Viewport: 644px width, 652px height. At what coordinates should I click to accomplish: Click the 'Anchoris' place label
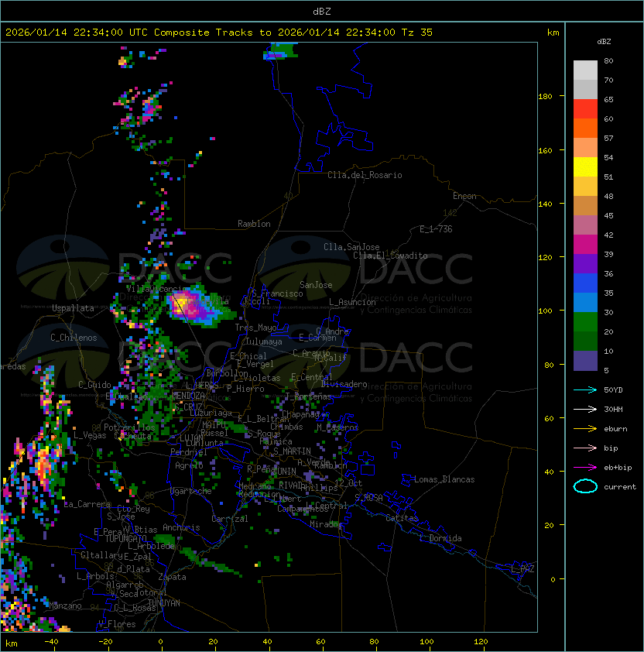[181, 527]
